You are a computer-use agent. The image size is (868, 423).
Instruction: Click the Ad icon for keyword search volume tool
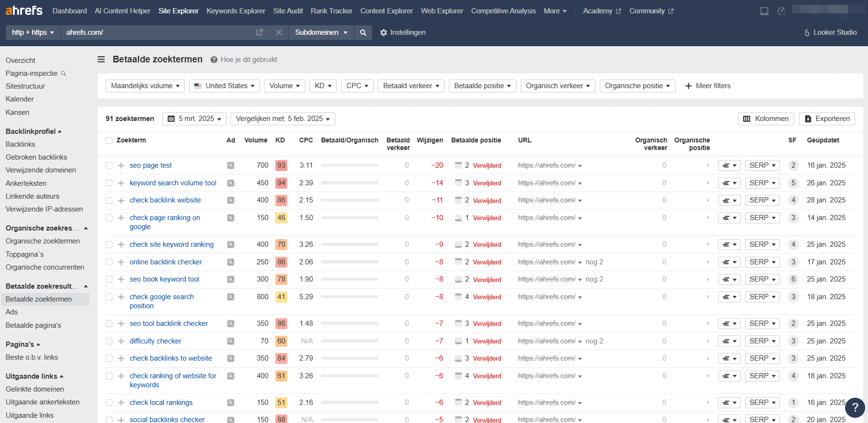pyautogui.click(x=231, y=183)
